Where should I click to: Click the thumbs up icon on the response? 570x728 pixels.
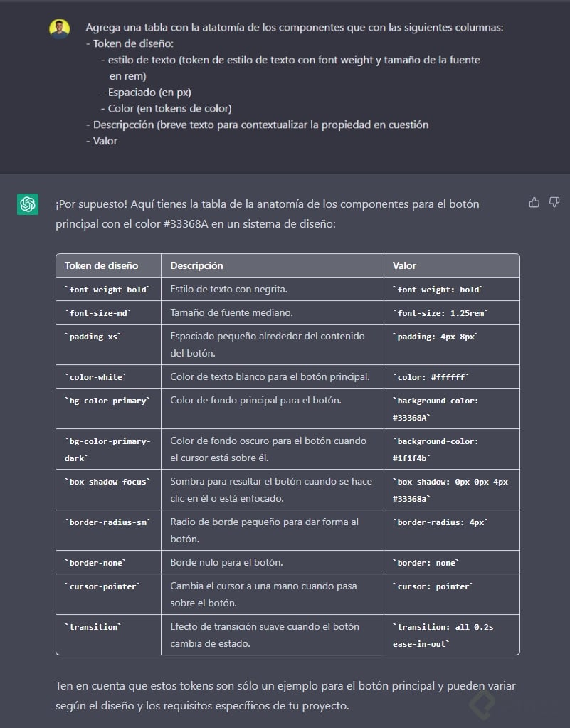tap(534, 202)
